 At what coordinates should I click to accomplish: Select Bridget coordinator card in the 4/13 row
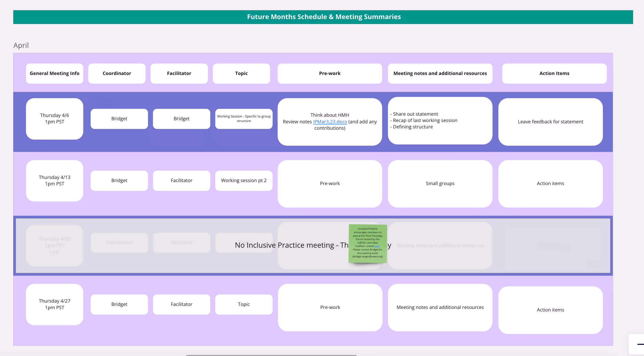point(119,181)
